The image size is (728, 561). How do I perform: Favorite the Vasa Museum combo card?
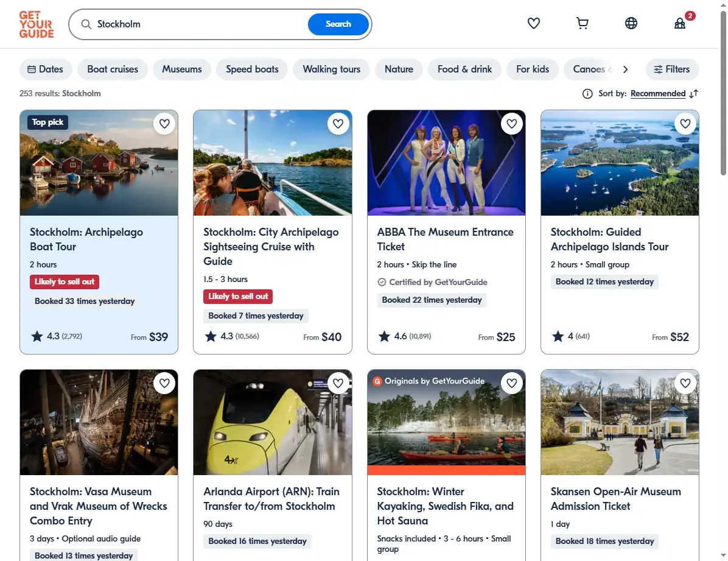tap(164, 383)
